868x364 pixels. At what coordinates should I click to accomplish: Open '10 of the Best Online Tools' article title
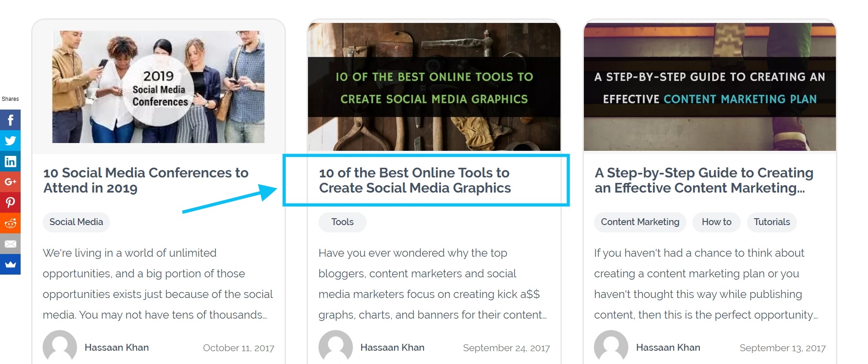[415, 180]
